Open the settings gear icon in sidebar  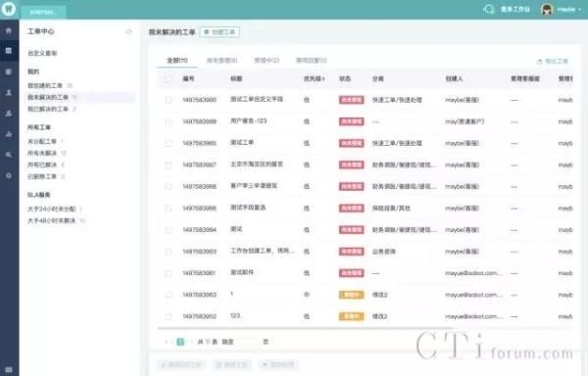tap(9, 175)
